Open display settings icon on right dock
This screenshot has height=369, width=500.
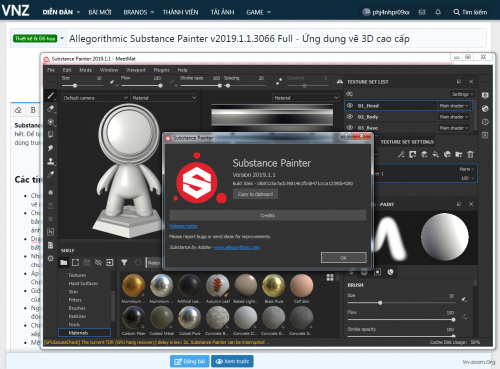485,96
